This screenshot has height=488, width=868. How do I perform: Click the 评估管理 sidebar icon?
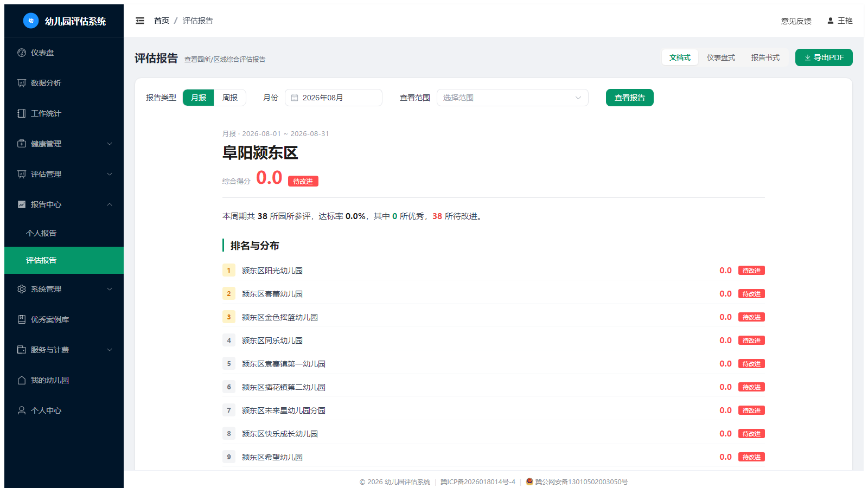(x=22, y=174)
